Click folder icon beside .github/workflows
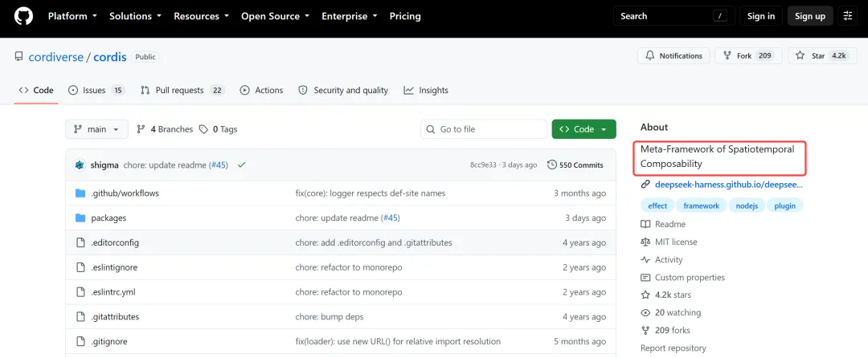868x358 pixels. pyautogui.click(x=80, y=193)
